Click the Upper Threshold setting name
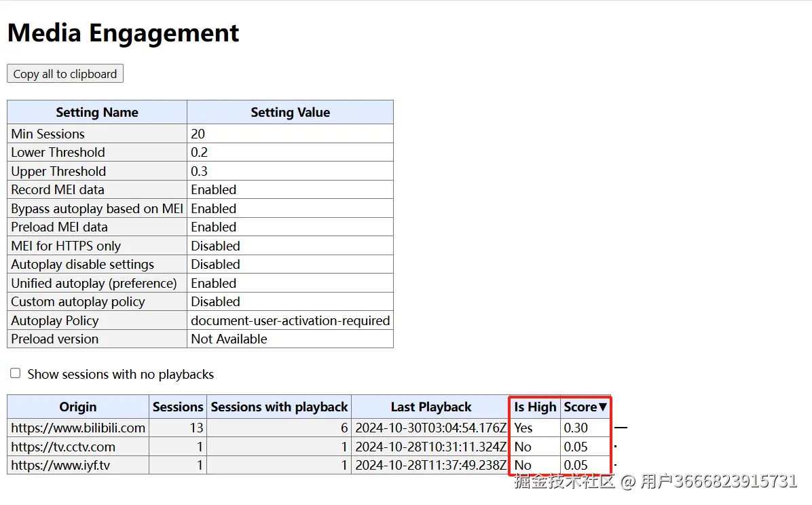 click(x=97, y=171)
